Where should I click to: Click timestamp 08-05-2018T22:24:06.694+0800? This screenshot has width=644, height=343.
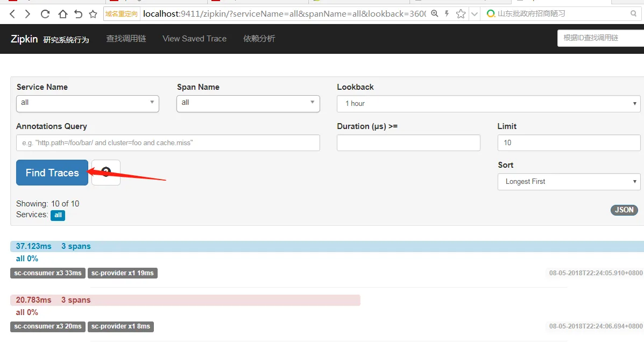(x=596, y=326)
